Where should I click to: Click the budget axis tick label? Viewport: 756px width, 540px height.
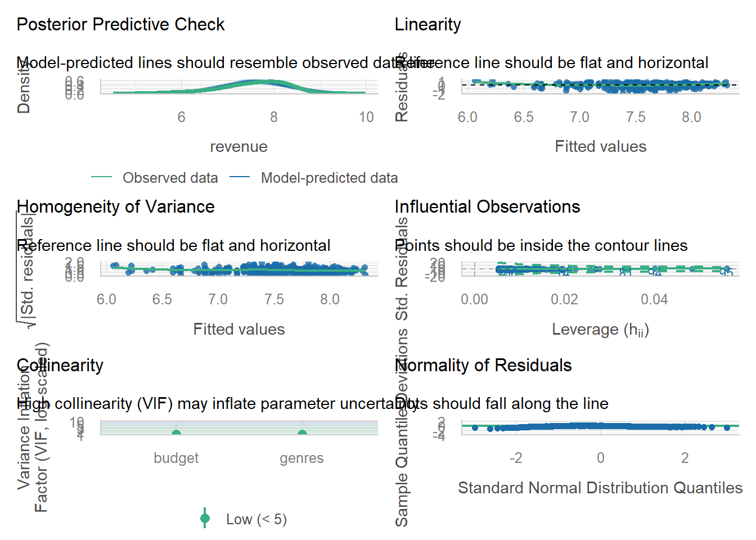pos(176,458)
